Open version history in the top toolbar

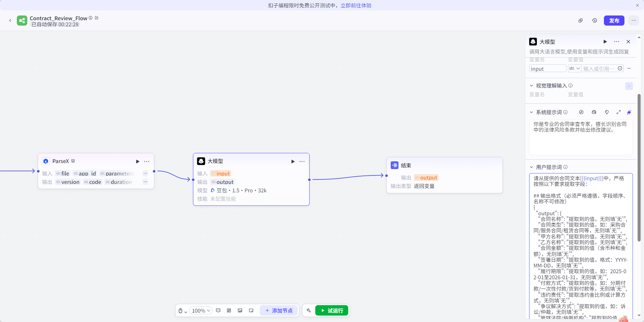tap(594, 21)
